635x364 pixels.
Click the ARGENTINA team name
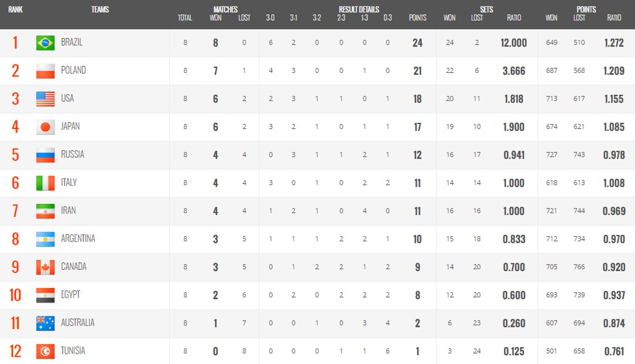(x=77, y=239)
